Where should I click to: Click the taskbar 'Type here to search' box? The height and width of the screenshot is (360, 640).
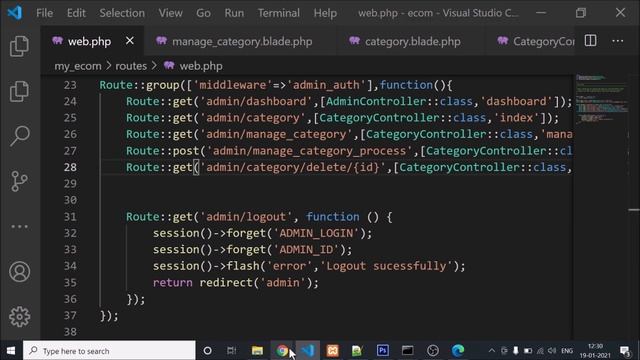[x=109, y=351]
